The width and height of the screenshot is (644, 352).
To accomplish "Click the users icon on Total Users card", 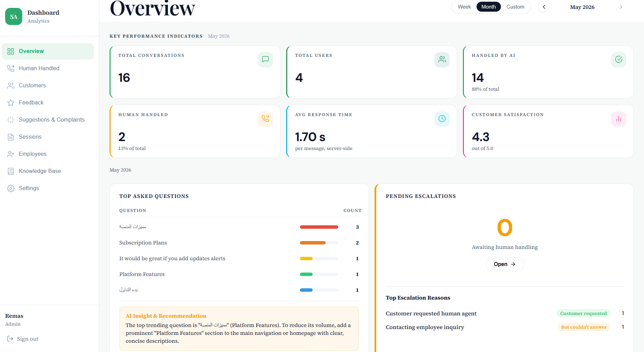I will click(442, 59).
